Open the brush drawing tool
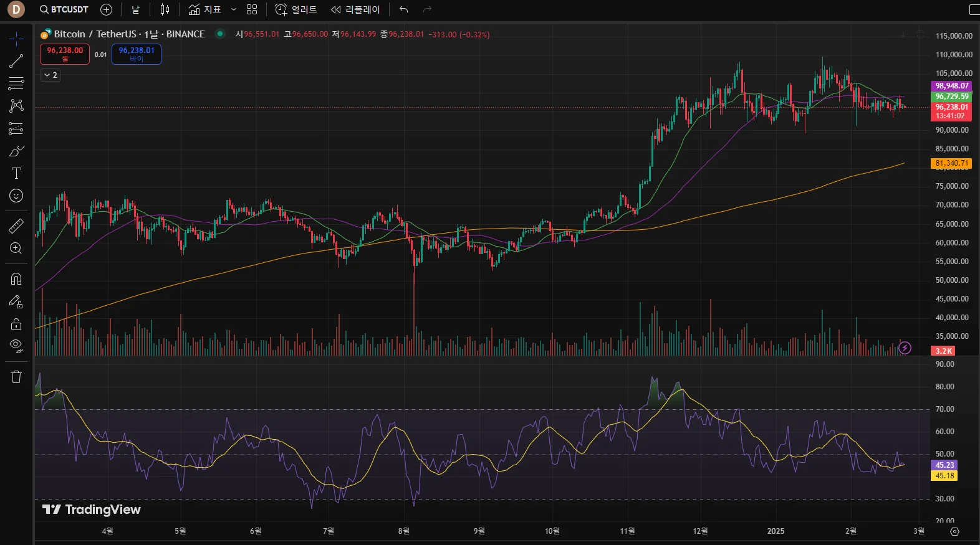Screen dimensions: 980x545 (x=16, y=151)
